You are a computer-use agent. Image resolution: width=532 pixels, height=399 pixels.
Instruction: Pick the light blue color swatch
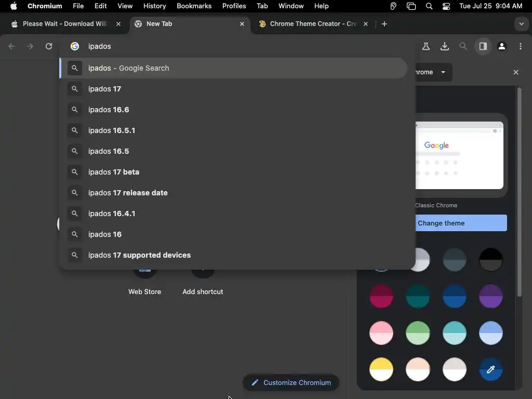[x=490, y=333]
